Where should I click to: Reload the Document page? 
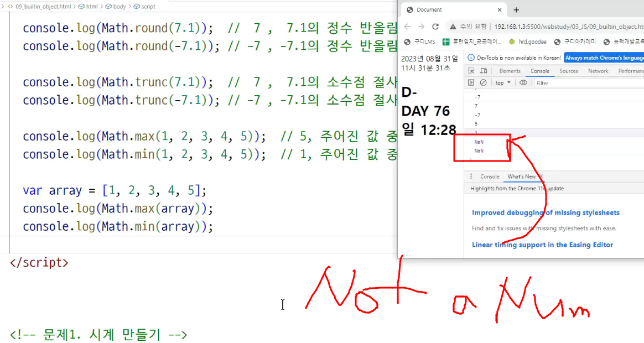click(x=435, y=27)
